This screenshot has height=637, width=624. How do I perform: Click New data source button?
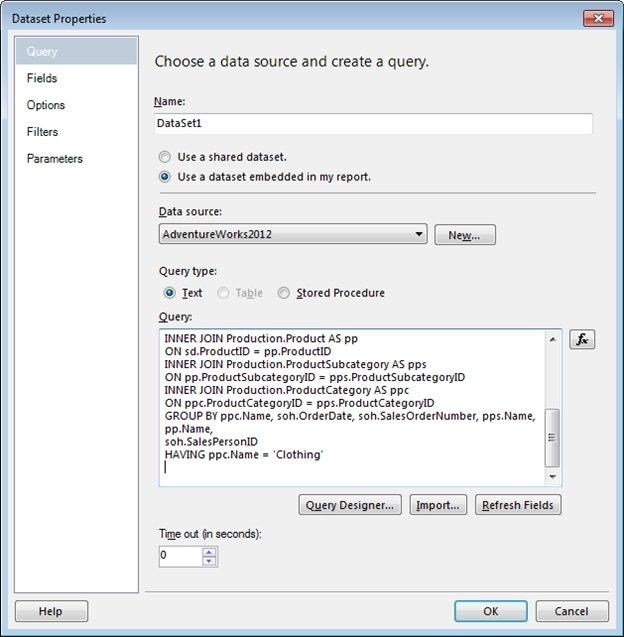(465, 235)
